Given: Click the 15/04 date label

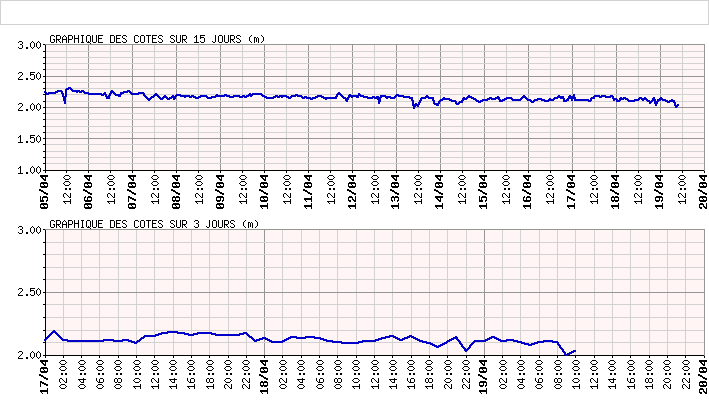Looking at the screenshot, I should (x=484, y=192).
